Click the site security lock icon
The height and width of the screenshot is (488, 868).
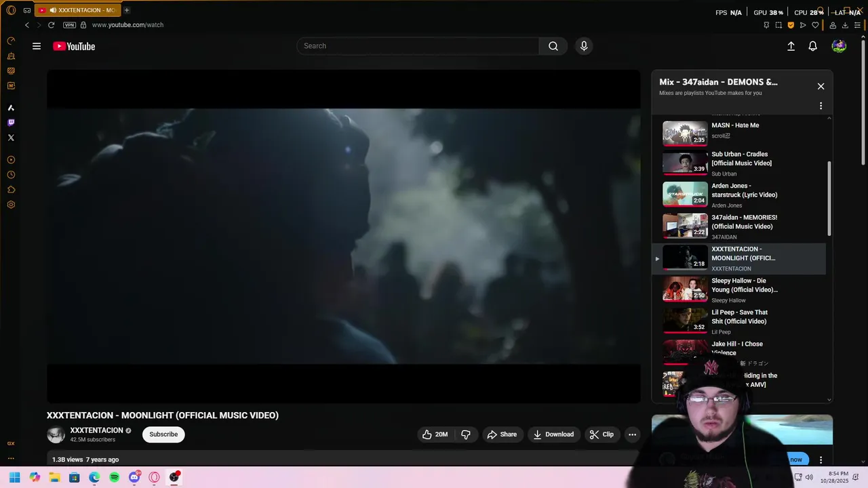coord(83,25)
